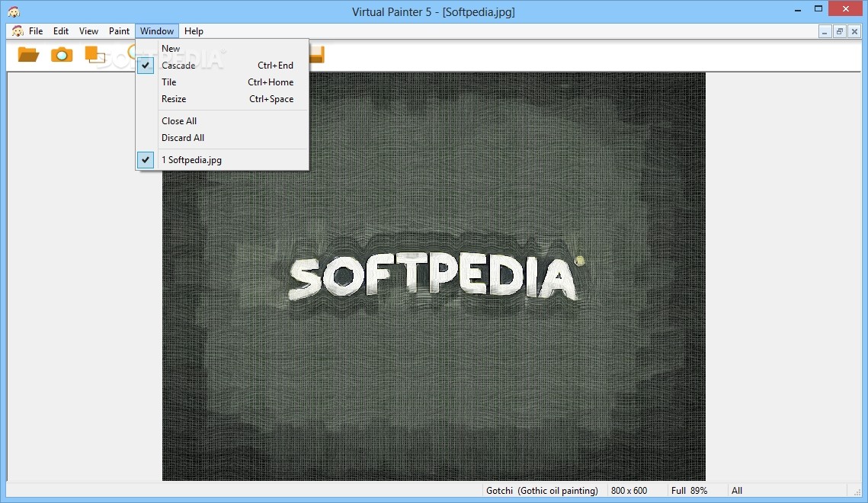Maximize the Virtual Painter 5 main window

[818, 9]
